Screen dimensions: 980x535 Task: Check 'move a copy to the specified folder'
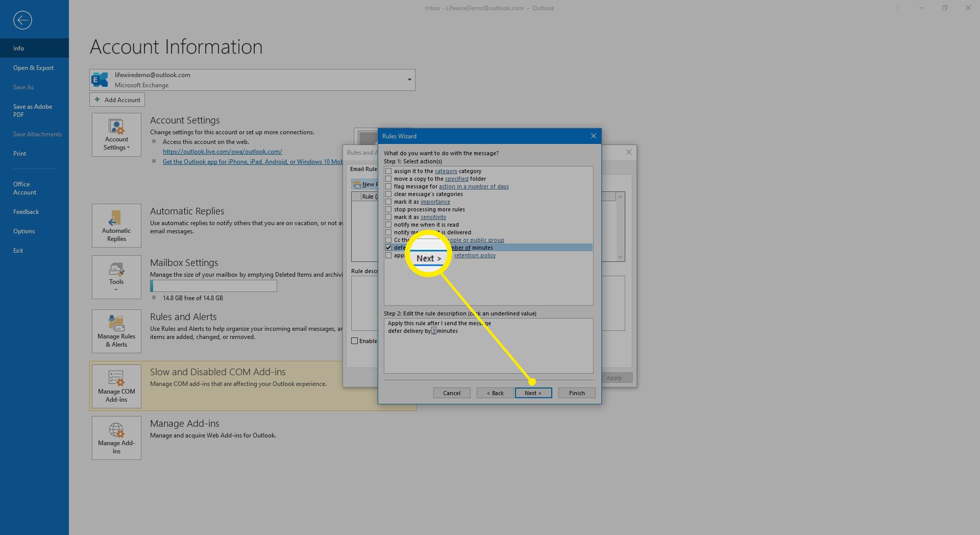point(388,179)
